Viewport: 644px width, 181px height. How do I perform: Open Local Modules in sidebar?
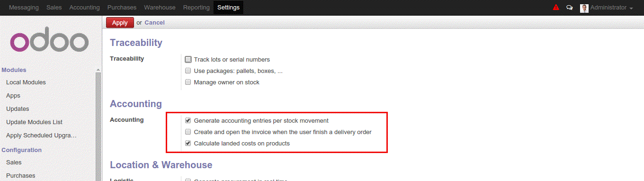pos(26,82)
